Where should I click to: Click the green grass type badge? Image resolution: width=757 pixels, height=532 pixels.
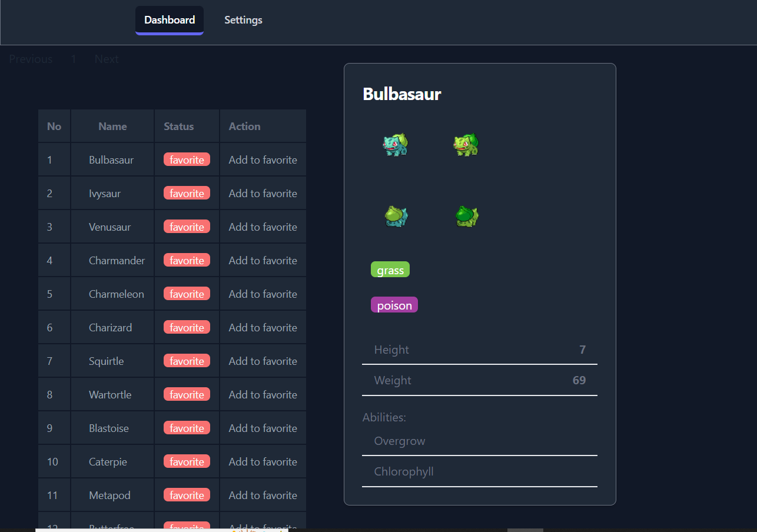coord(390,270)
